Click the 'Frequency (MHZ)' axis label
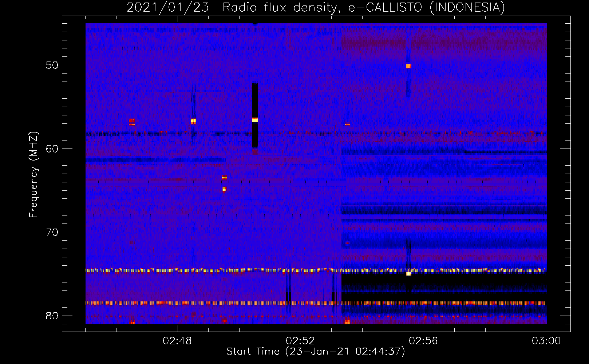Viewport: 589px width, 364px height. point(33,175)
